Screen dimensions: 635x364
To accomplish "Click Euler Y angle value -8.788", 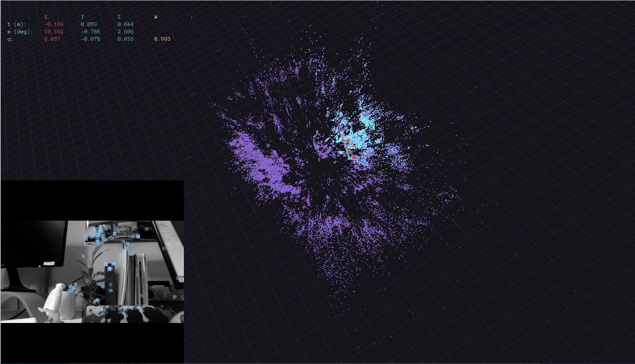I will [x=90, y=32].
